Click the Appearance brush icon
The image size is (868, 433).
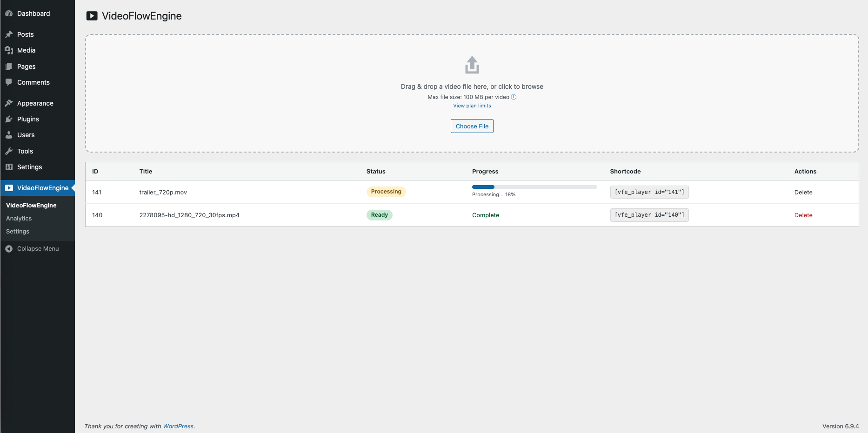9,103
